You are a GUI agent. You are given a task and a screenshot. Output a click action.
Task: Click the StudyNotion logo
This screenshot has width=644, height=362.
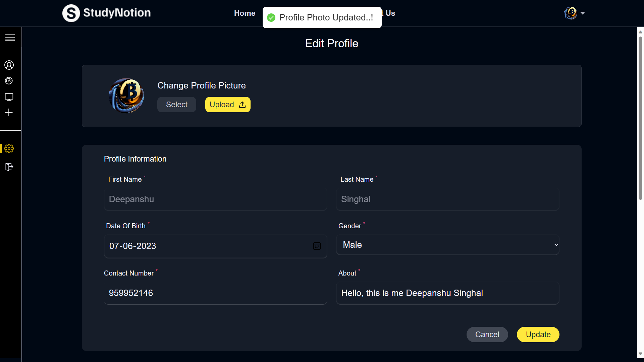tap(106, 13)
